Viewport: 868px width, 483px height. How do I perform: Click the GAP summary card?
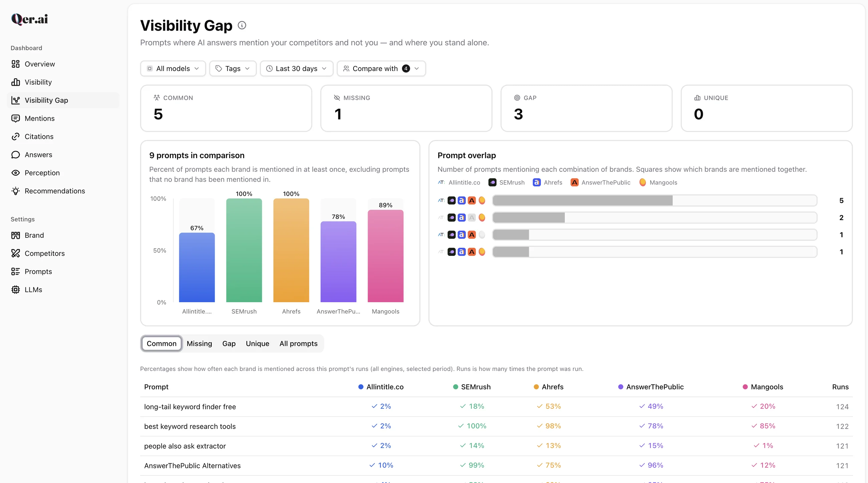[x=586, y=108]
